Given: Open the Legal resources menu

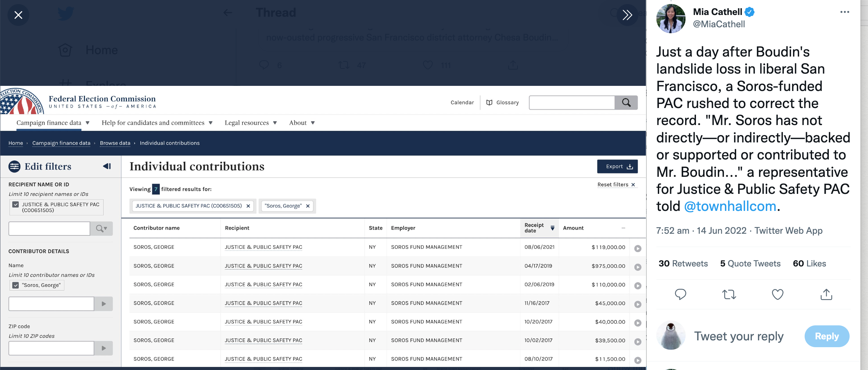Looking at the screenshot, I should [x=250, y=123].
